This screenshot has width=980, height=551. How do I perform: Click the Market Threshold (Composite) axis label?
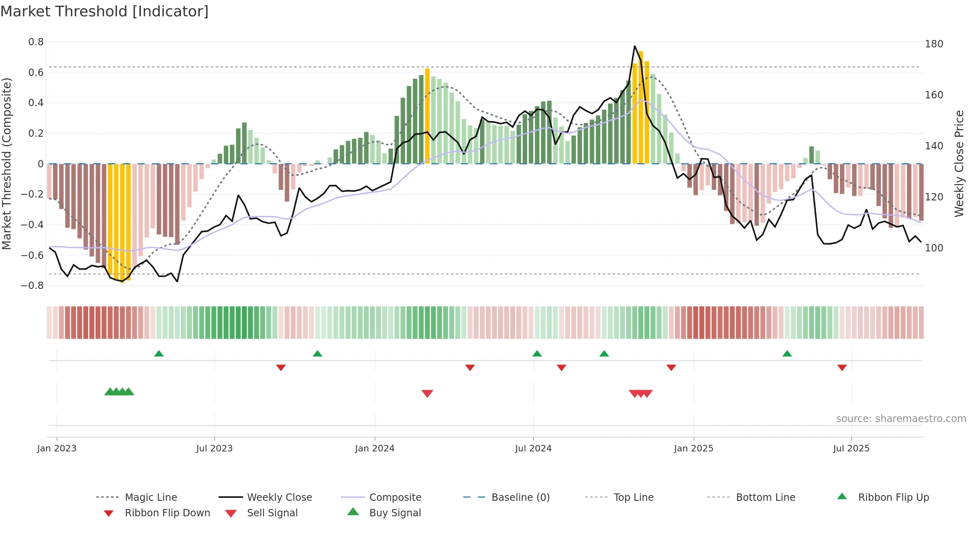coord(7,163)
